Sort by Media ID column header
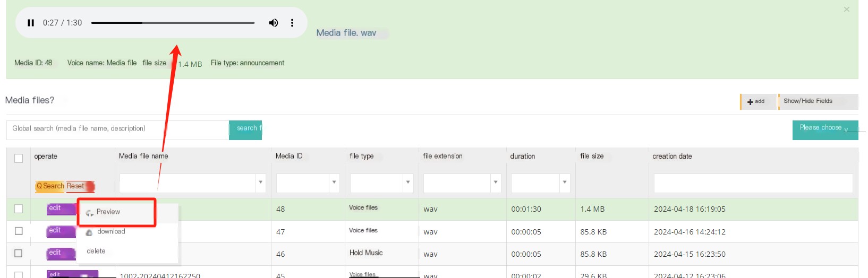This screenshot has width=868, height=278. [x=289, y=156]
